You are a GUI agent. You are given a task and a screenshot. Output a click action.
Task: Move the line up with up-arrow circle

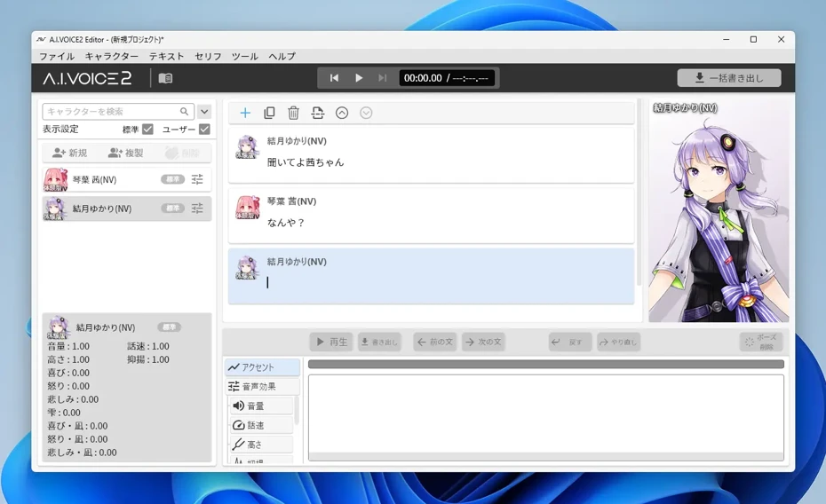coord(342,113)
